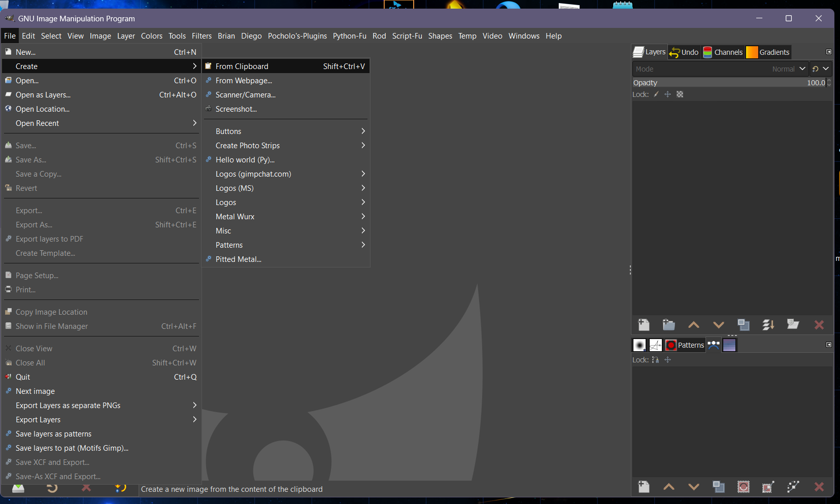The height and width of the screenshot is (504, 840).
Task: Switch to the Channels tab
Action: click(723, 52)
